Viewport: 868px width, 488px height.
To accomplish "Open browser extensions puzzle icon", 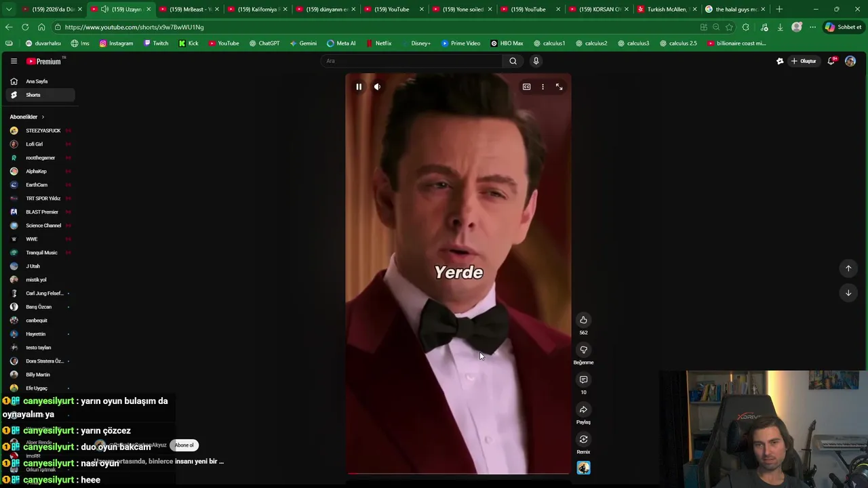I will (746, 27).
